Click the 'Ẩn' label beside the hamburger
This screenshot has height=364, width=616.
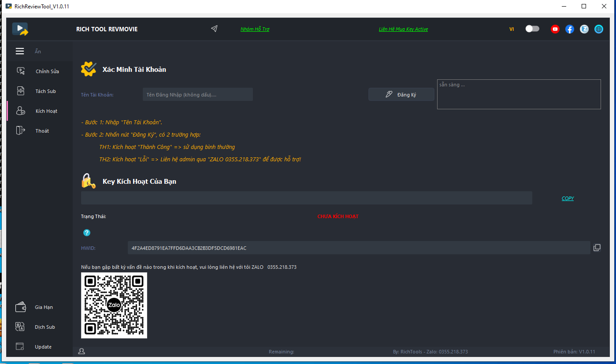[x=38, y=52]
